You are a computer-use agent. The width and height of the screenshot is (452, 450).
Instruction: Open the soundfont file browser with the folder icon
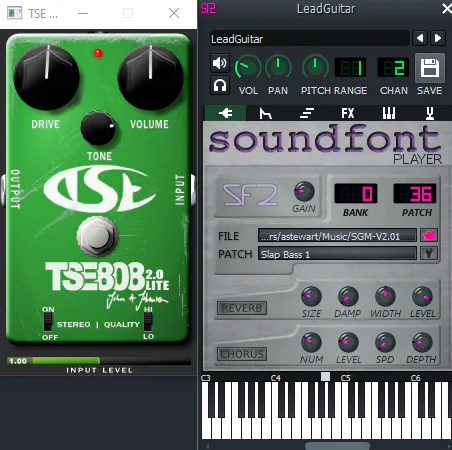click(x=429, y=235)
